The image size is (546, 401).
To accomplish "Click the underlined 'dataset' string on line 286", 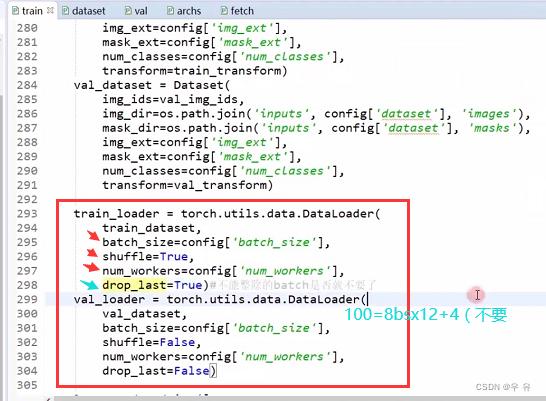I will click(406, 114).
